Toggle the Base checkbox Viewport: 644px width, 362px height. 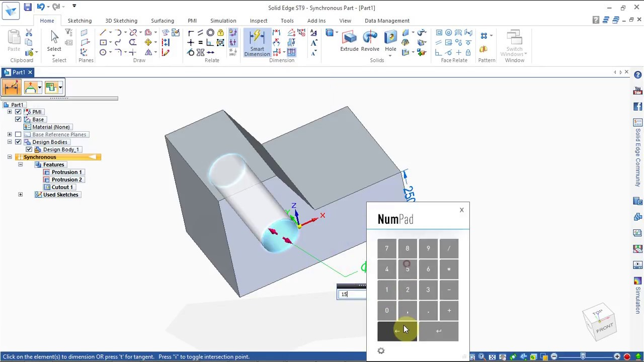(18, 119)
